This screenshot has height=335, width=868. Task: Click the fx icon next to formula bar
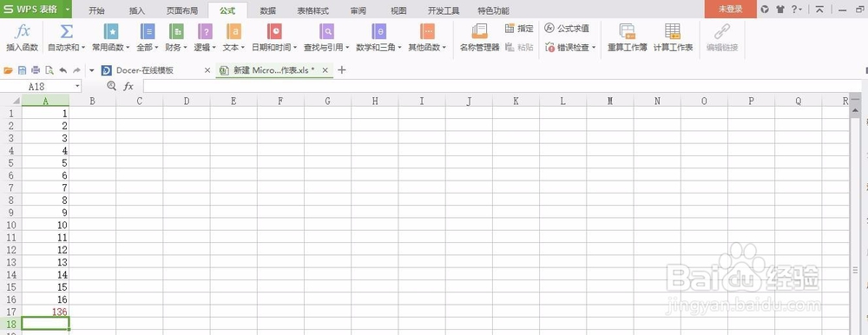click(x=128, y=86)
